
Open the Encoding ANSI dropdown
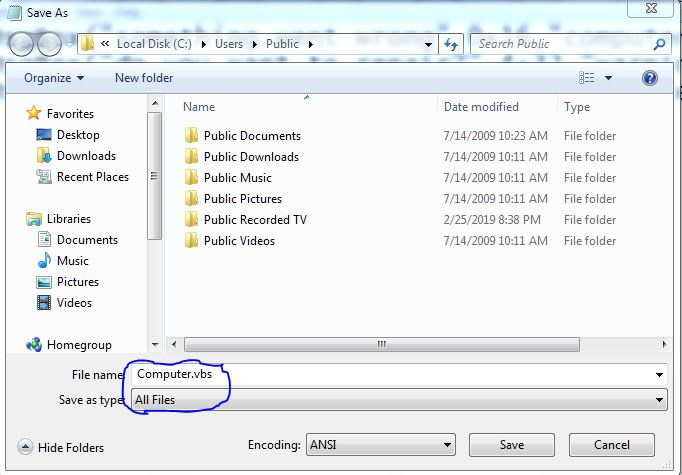pyautogui.click(x=446, y=446)
